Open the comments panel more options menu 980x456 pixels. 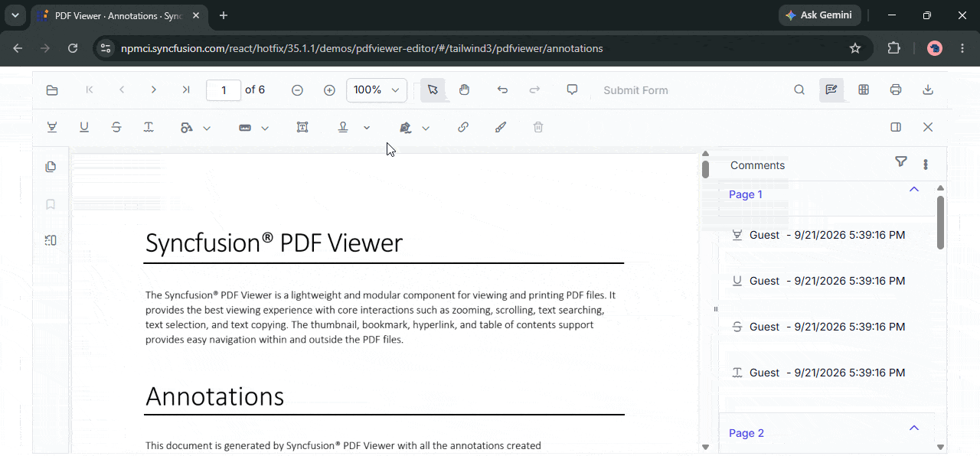coord(926,164)
